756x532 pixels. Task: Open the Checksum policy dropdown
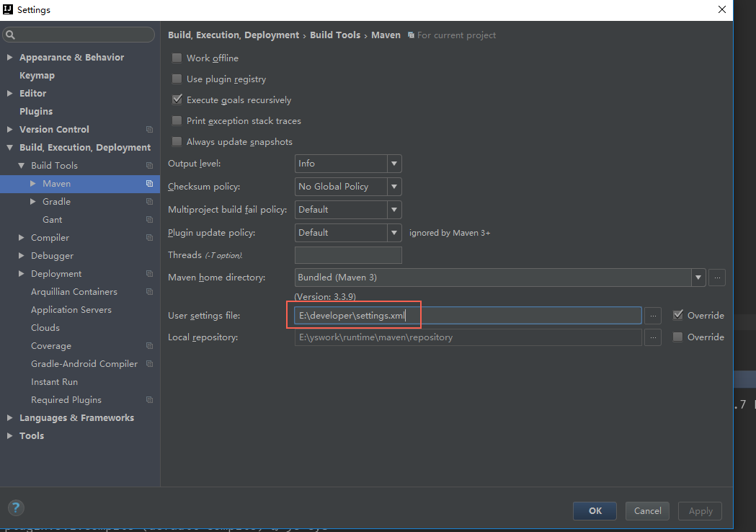click(x=394, y=187)
